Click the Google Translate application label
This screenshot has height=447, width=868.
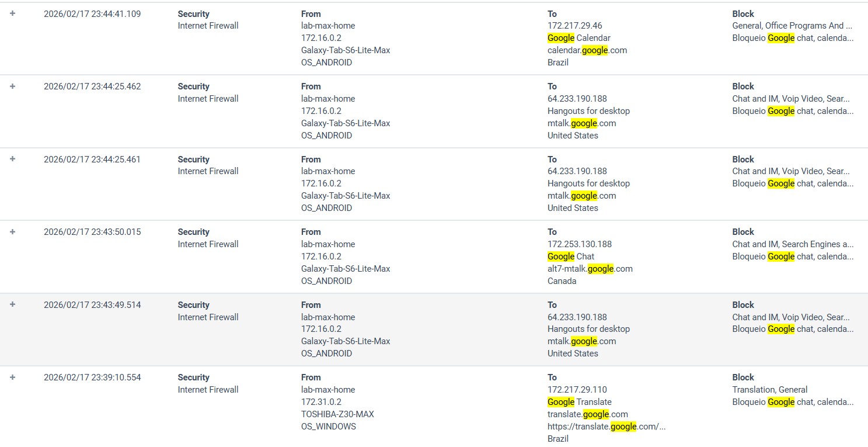pos(579,402)
